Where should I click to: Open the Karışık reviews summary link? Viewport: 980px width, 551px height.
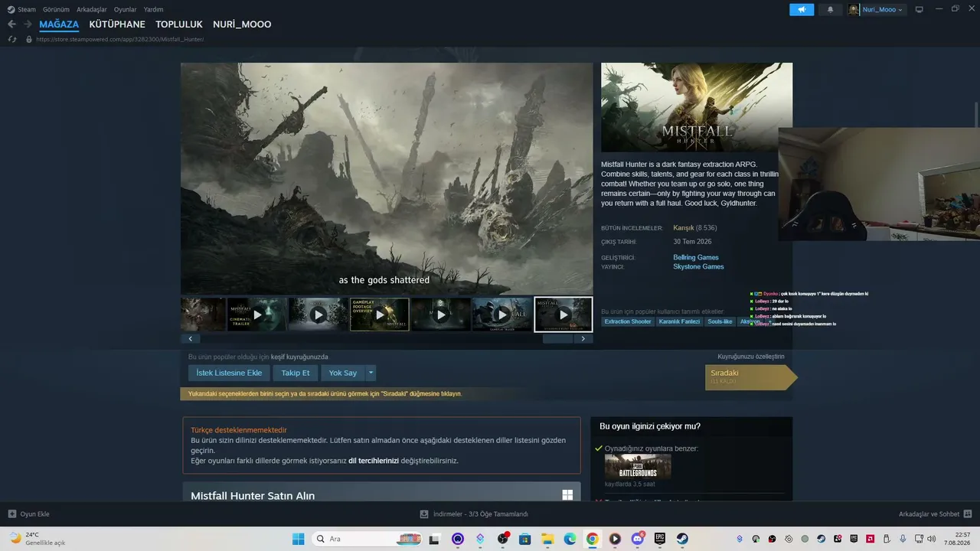coord(683,228)
